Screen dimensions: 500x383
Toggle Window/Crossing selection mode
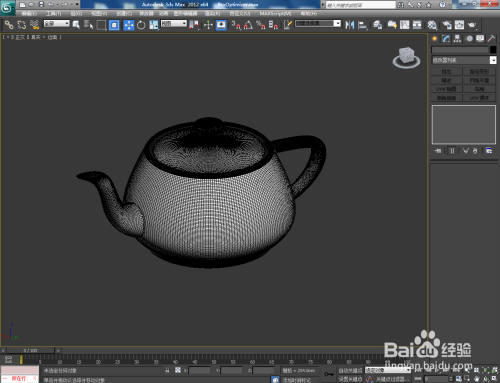(114, 25)
